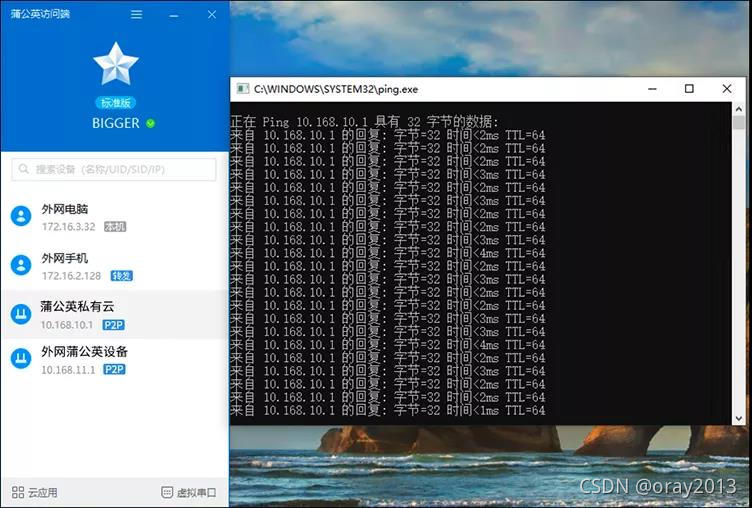The image size is (752, 508).
Task: Click the '正在 Ping 10.168.10.1' header line
Action: 364,121
